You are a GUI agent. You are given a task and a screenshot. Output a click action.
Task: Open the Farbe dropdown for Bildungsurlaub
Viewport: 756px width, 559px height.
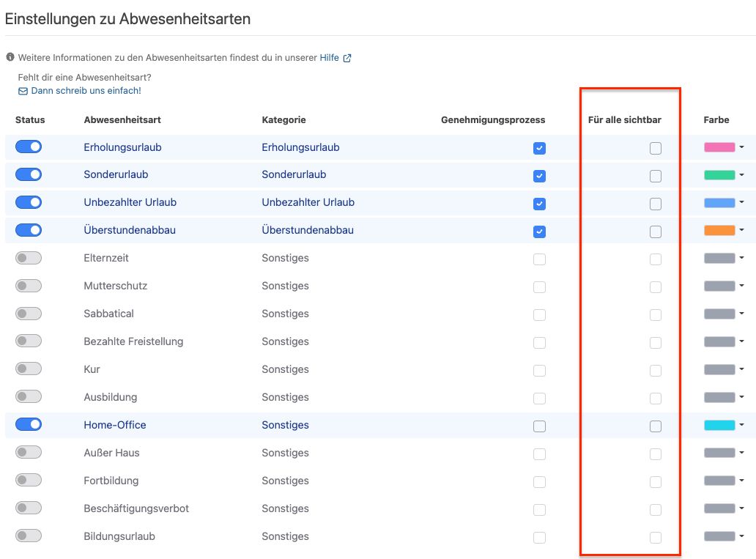[x=741, y=536]
